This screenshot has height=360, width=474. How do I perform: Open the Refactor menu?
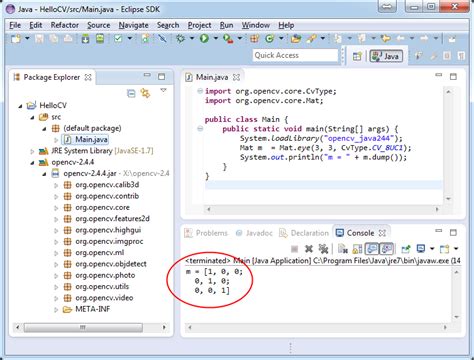tap(65, 25)
